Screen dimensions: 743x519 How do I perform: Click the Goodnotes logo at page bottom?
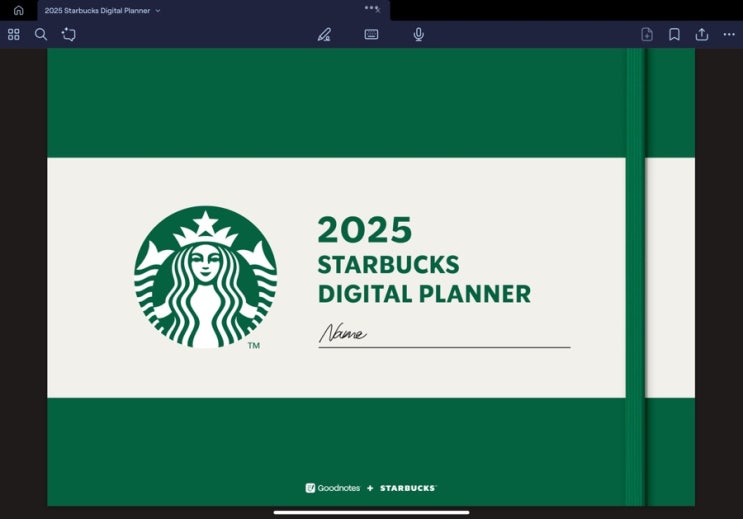(332, 488)
